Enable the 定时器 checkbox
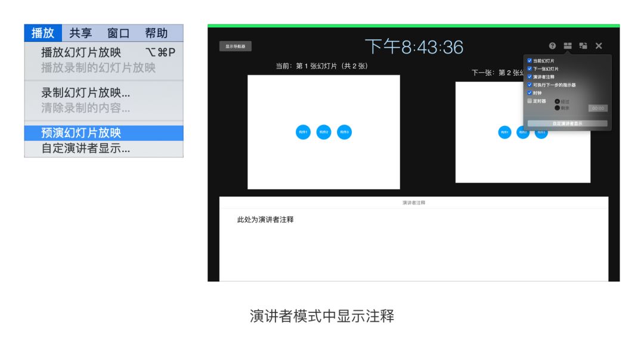The width and height of the screenshot is (644, 350). point(530,101)
